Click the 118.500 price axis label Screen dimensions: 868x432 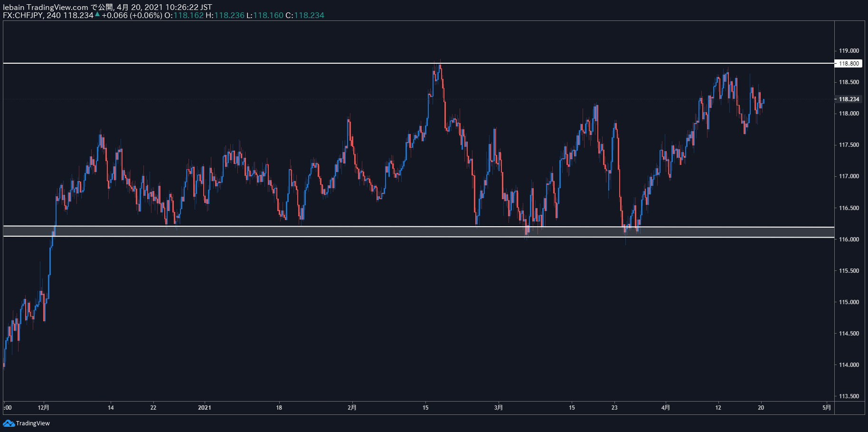(849, 82)
